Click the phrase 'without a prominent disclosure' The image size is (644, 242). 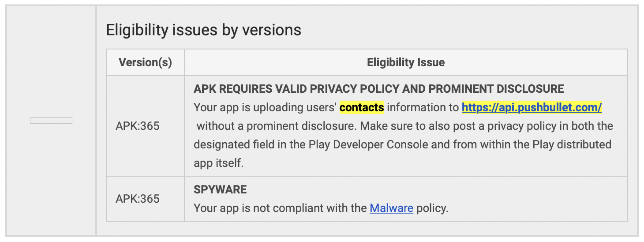tap(277, 126)
